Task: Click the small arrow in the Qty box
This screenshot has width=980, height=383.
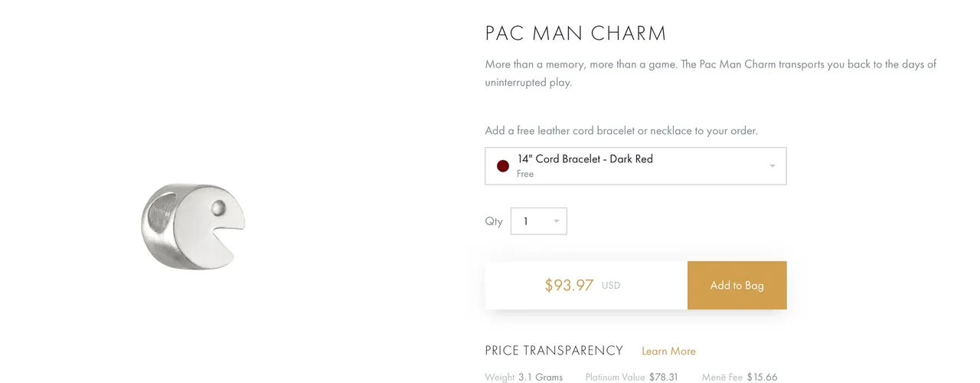Action: 557,221
